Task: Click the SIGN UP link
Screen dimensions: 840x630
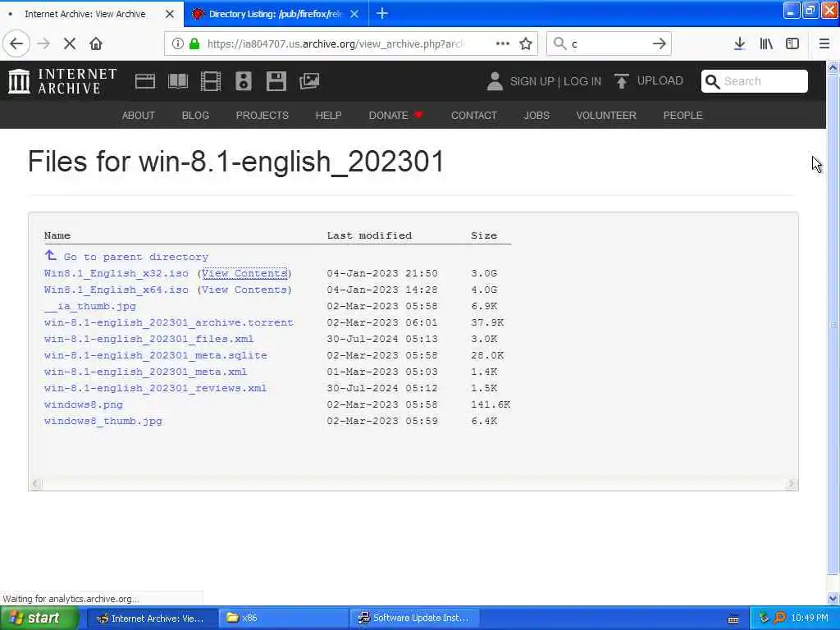Action: coord(532,81)
